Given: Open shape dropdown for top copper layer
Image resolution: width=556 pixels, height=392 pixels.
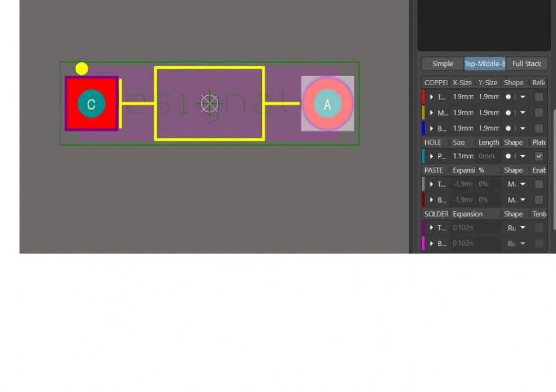Looking at the screenshot, I should coord(522,97).
